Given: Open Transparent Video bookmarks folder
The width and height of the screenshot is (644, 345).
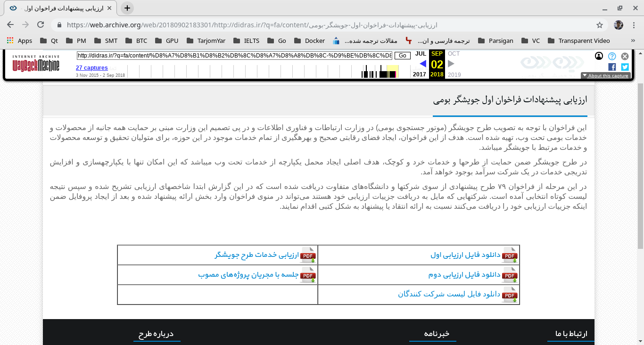Looking at the screenshot, I should tap(578, 41).
